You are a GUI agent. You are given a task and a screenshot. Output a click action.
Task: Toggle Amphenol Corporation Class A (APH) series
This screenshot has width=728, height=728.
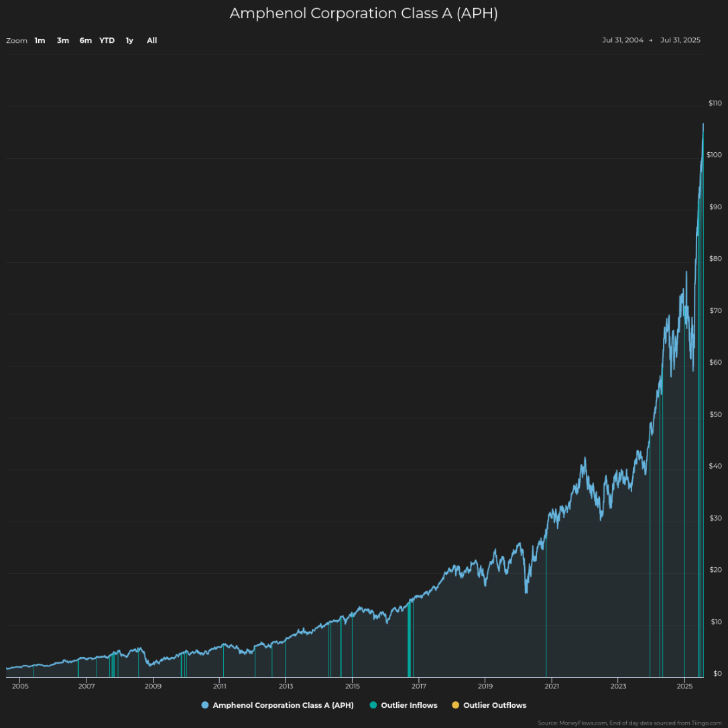tap(277, 705)
